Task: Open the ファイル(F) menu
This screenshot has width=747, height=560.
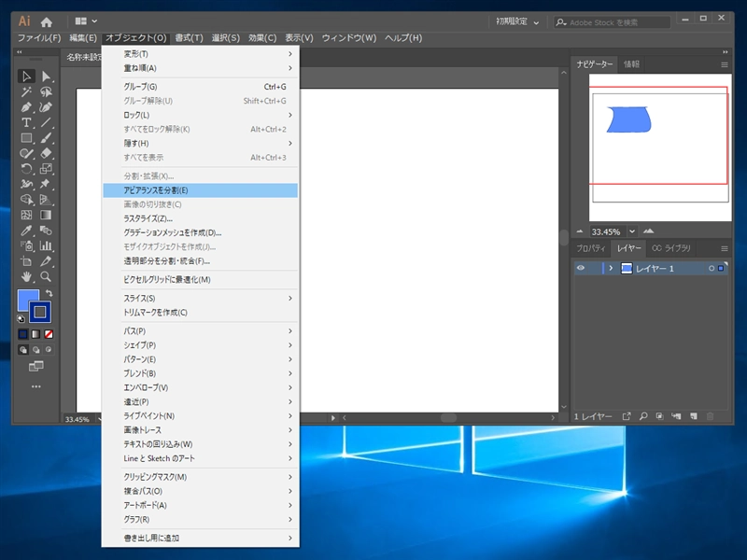Action: tap(39, 38)
